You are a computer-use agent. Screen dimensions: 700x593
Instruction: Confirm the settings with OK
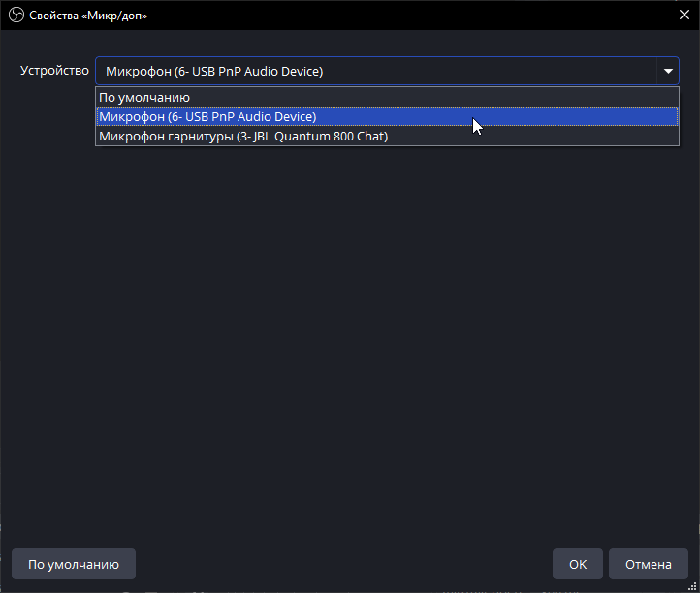point(578,564)
